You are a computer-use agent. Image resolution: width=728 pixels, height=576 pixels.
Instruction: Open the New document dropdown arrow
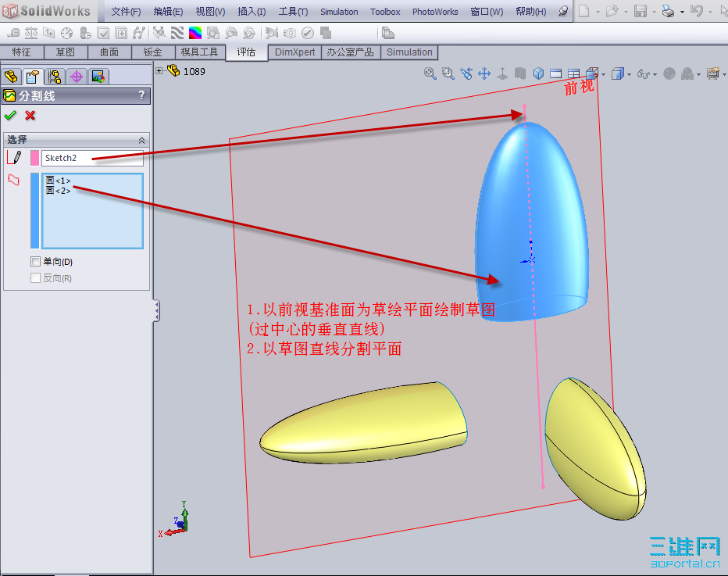pos(598,12)
